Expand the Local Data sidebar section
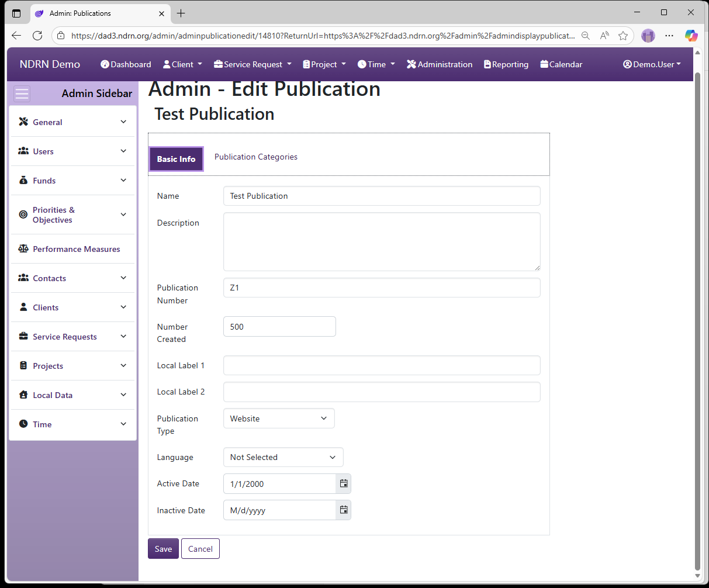 tap(123, 395)
